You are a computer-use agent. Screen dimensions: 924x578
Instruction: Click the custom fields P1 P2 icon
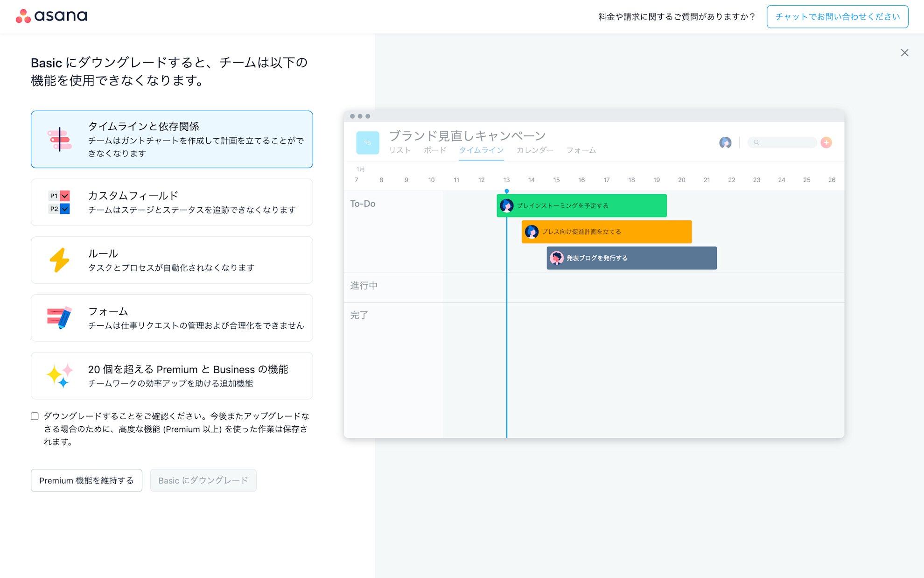tap(59, 202)
